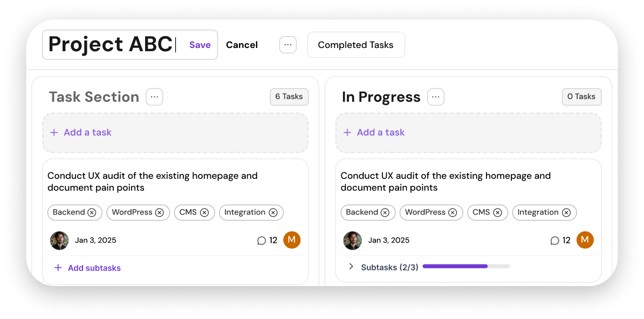Remove CMS tag in In Progress card

pos(497,213)
